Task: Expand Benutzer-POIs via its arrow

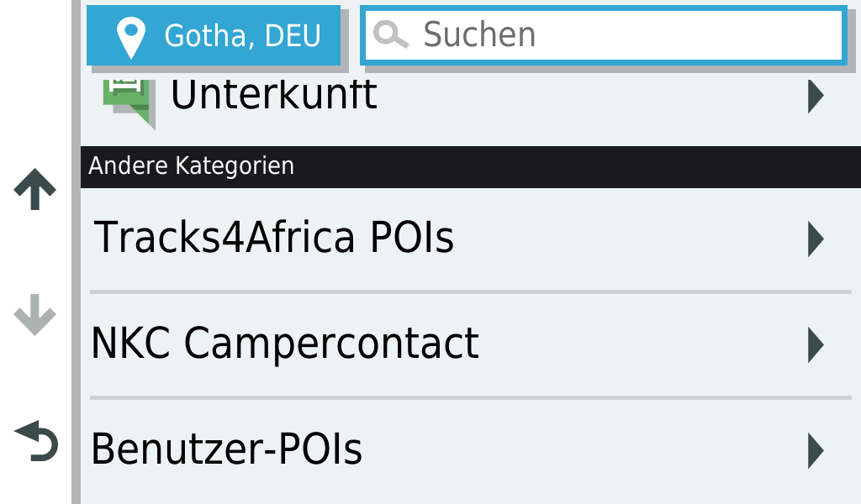Action: click(x=815, y=451)
